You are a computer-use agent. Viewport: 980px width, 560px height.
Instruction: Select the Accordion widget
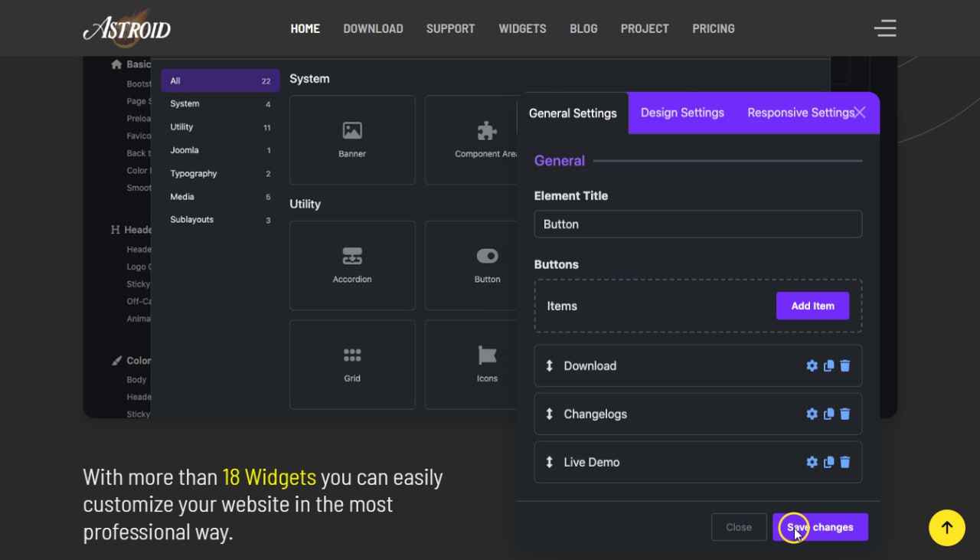pos(352,265)
